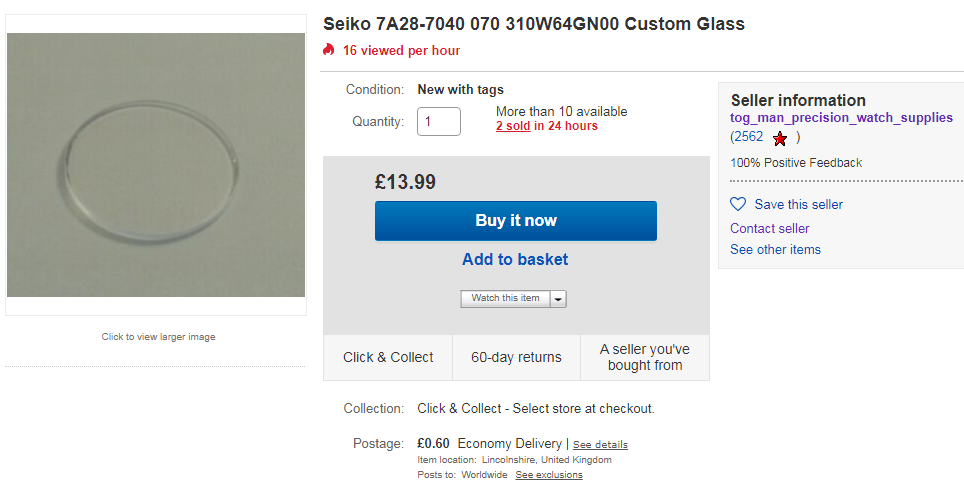Click the Watch this item button
The width and height of the screenshot is (964, 496).
pyautogui.click(x=505, y=299)
